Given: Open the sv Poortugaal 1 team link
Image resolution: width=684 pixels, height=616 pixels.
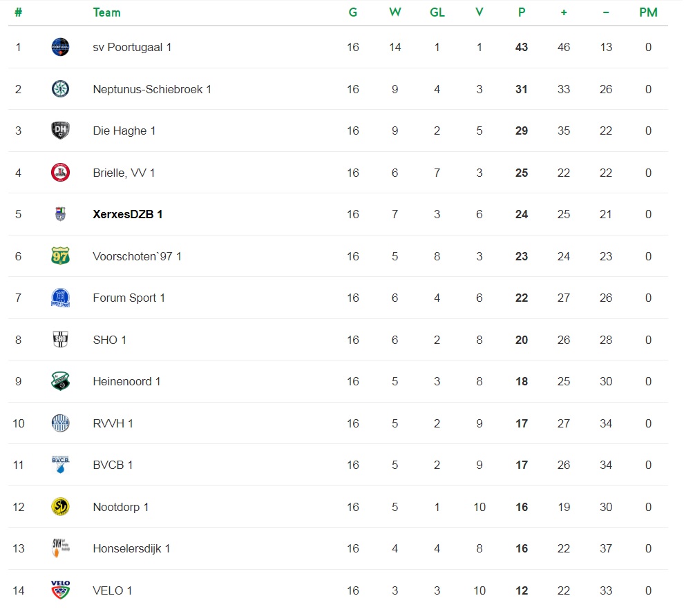Looking at the screenshot, I should click(132, 48).
